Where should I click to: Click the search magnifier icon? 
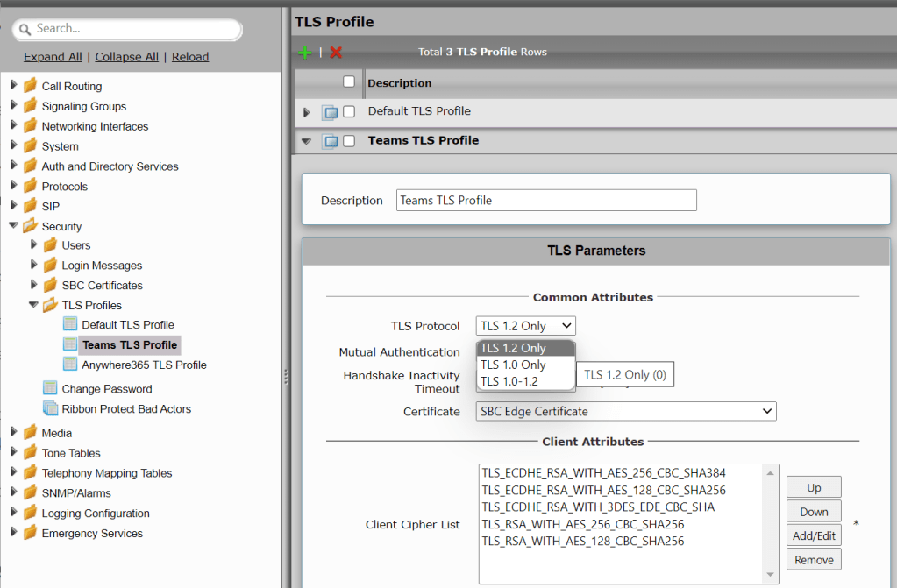pyautogui.click(x=25, y=29)
